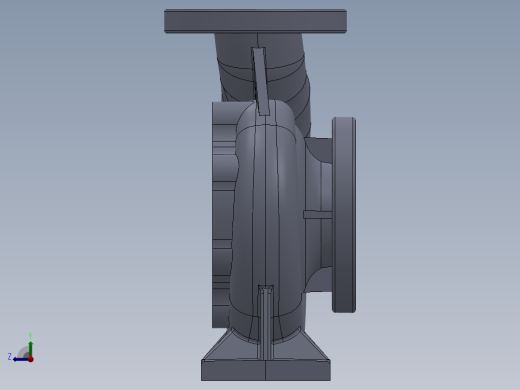
Task: Select the slanted rib on the discharge neck
Action: [260, 81]
